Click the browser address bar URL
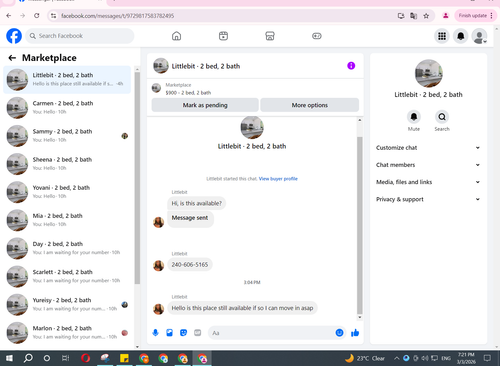The image size is (500, 366). 117,16
